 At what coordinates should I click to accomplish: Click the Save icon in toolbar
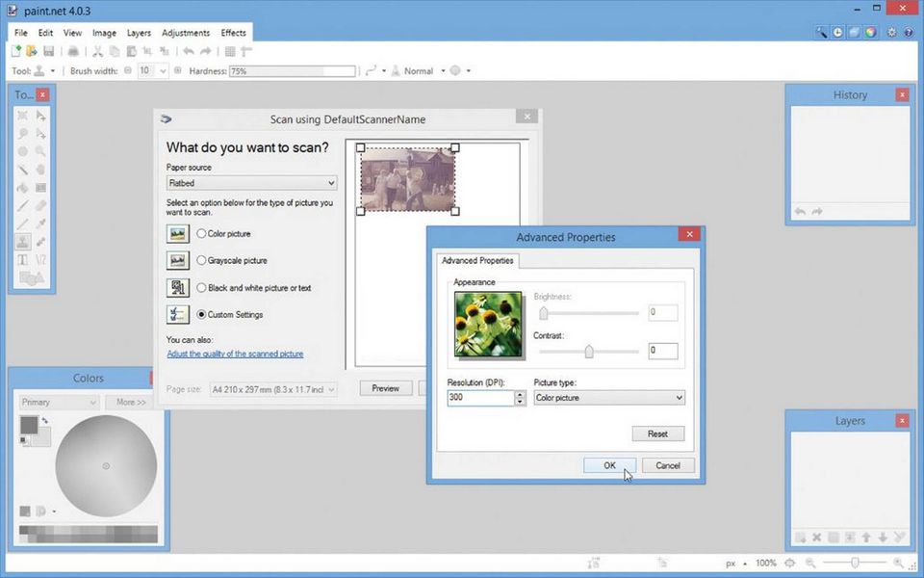(x=48, y=51)
